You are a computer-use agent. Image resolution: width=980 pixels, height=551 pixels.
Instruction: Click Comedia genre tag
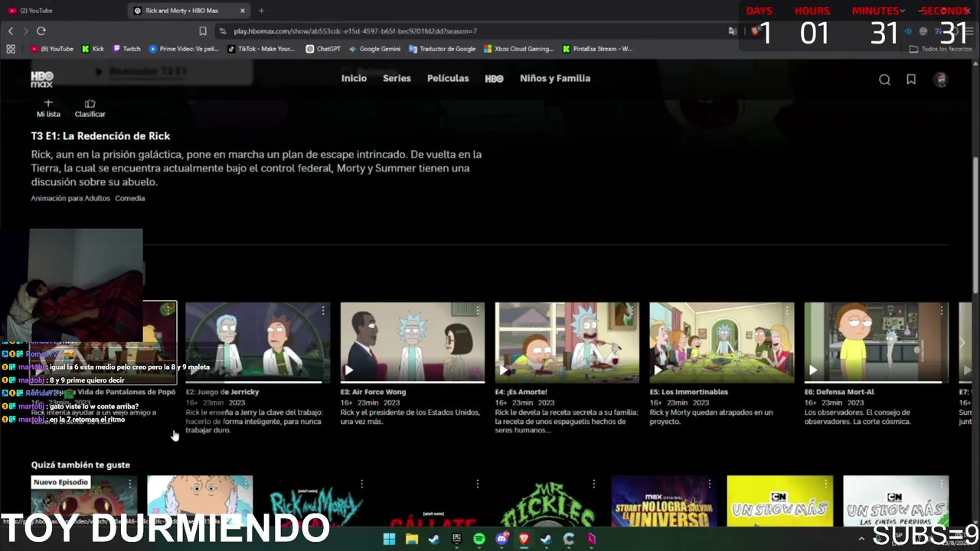click(130, 198)
